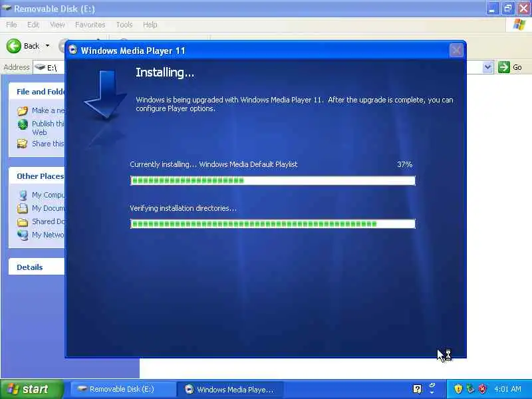
Task: Click the Safely Remove Hardware tray icon
Action: pyautogui.click(x=470, y=389)
